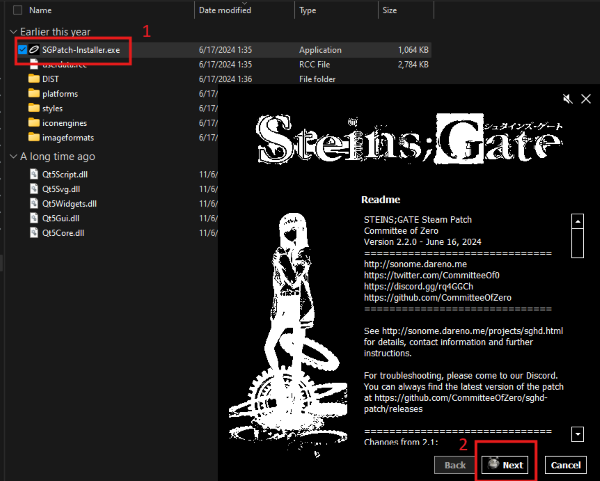Select the Qt5Widgets.dll file name
This screenshot has height=481, width=600.
[x=69, y=204]
